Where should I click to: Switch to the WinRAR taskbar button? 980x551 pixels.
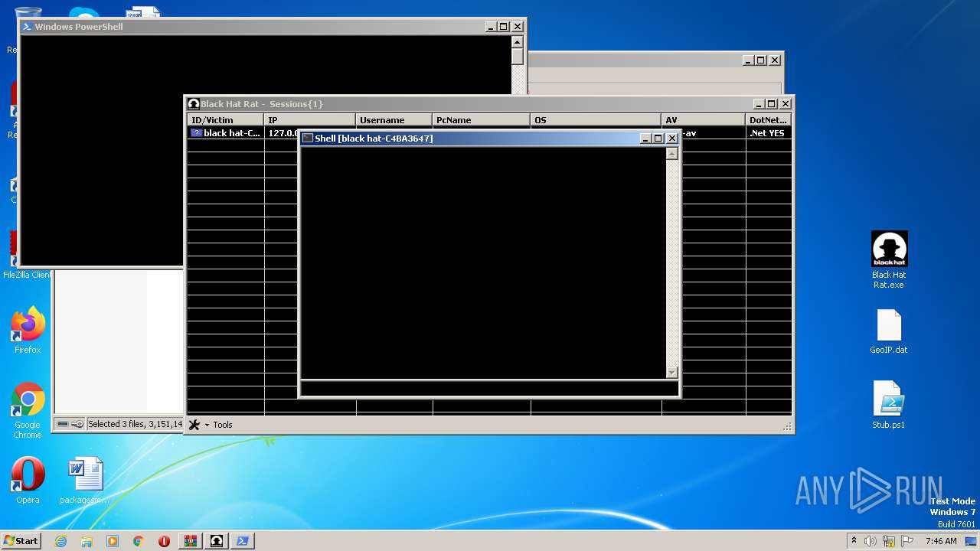191,541
